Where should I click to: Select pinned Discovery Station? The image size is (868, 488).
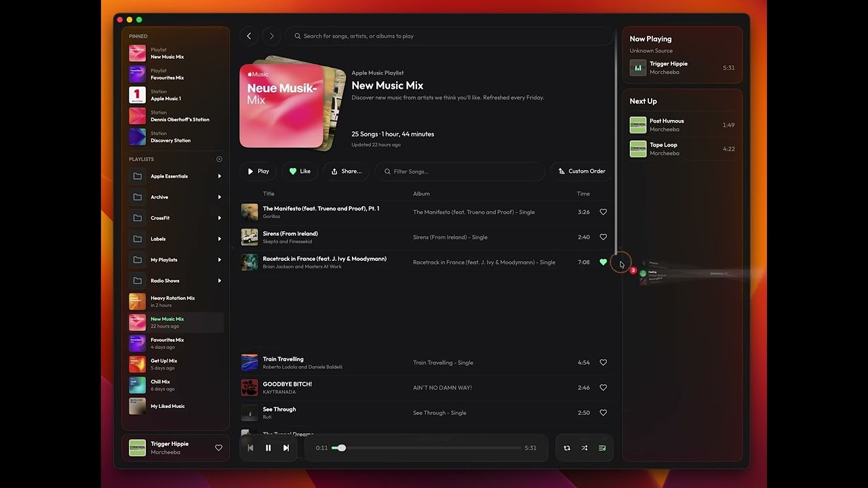170,137
